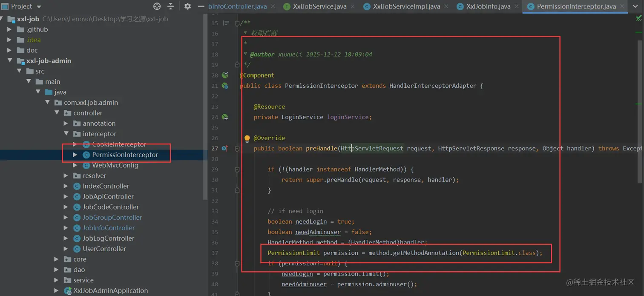Image resolution: width=644 pixels, height=296 pixels.
Task: Select JobInfoController in project tree
Action: tap(109, 228)
